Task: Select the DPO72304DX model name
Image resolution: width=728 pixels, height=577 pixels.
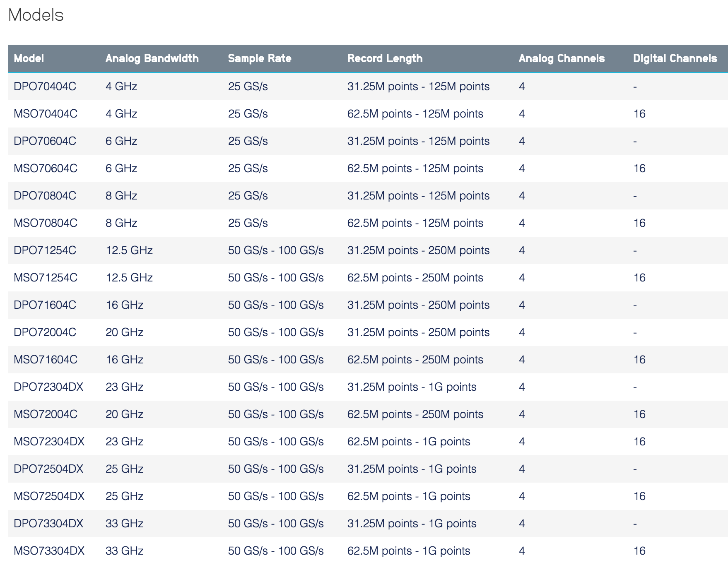Action: coord(48,387)
